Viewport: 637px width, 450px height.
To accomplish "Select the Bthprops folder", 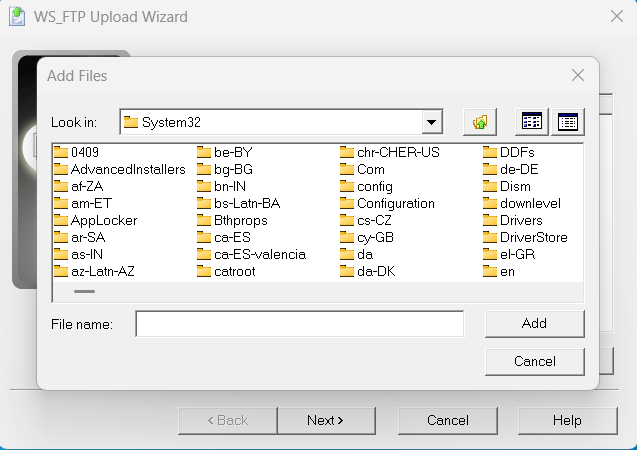I will click(232, 221).
